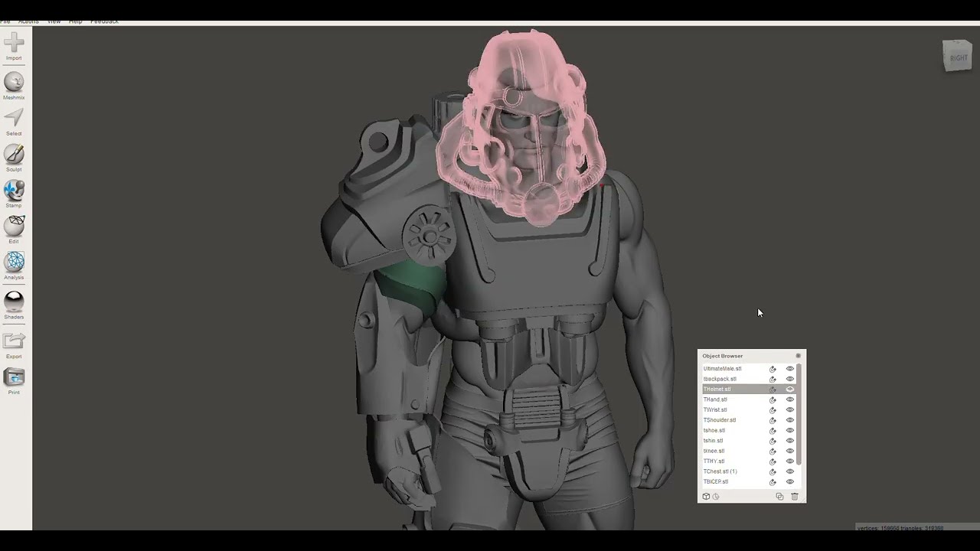Click the cube icon in Object Browser footer
Screen dimensions: 980x551
pos(706,497)
